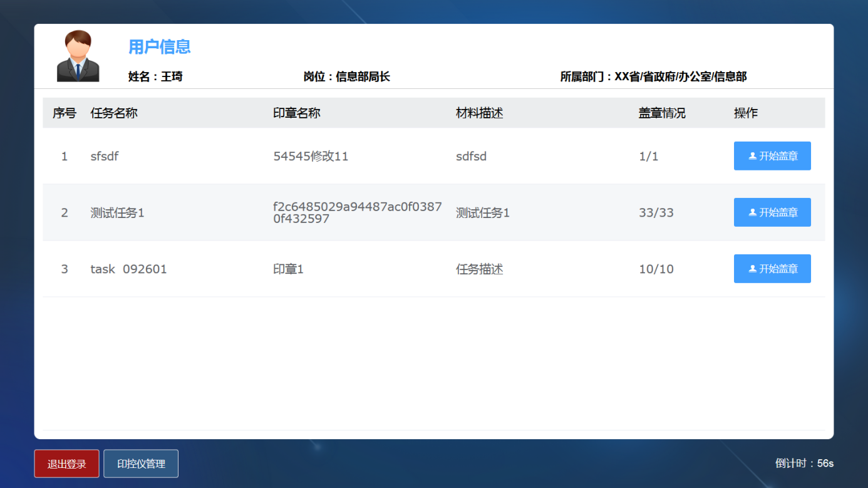Start stamping for task 092601
This screenshot has width=868, height=488.
coord(772,269)
